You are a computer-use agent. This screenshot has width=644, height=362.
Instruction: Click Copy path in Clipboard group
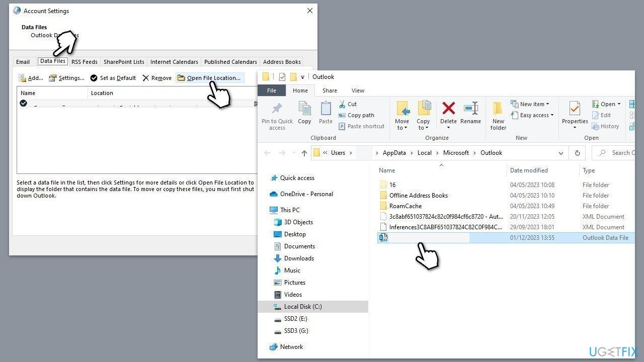356,115
